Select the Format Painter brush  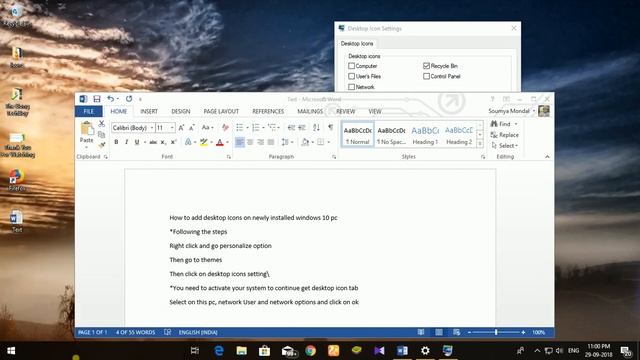(102, 144)
